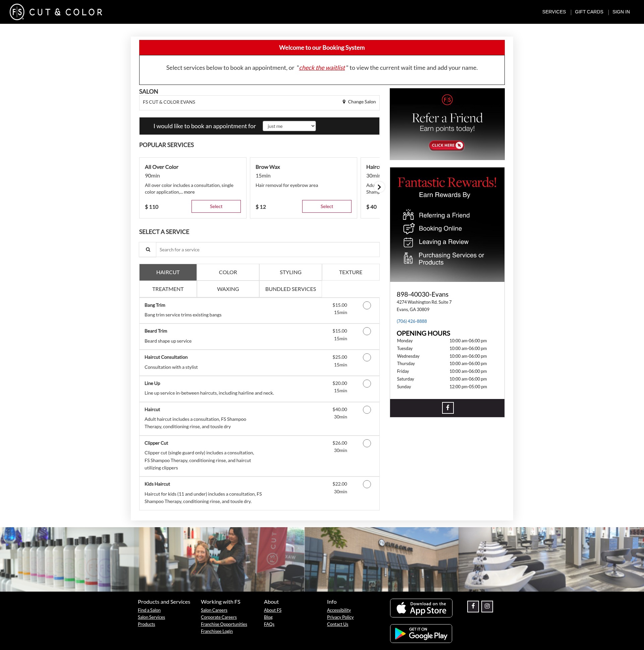Switch to the WAXING tab
This screenshot has width=644, height=650.
[x=228, y=289]
